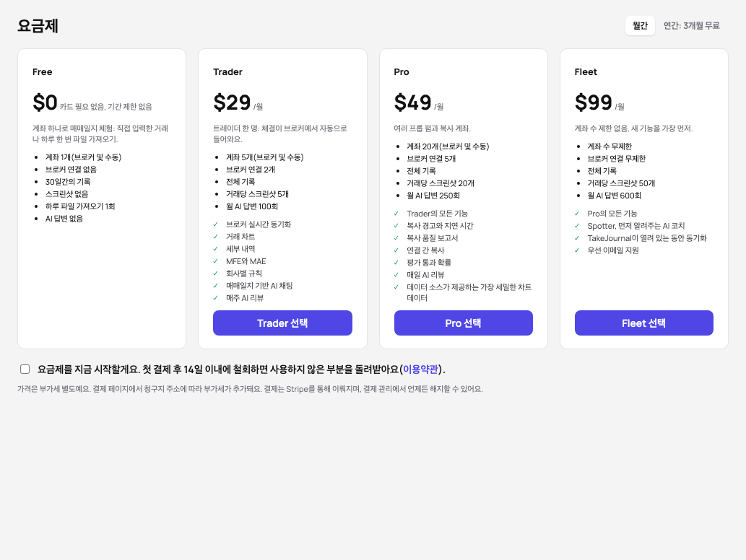Click 회사별 규칙 feature

click(244, 274)
